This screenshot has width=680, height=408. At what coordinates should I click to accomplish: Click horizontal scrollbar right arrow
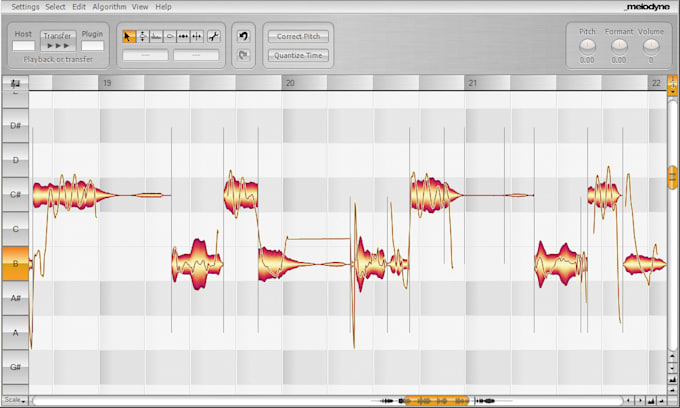pyautogui.click(x=640, y=401)
